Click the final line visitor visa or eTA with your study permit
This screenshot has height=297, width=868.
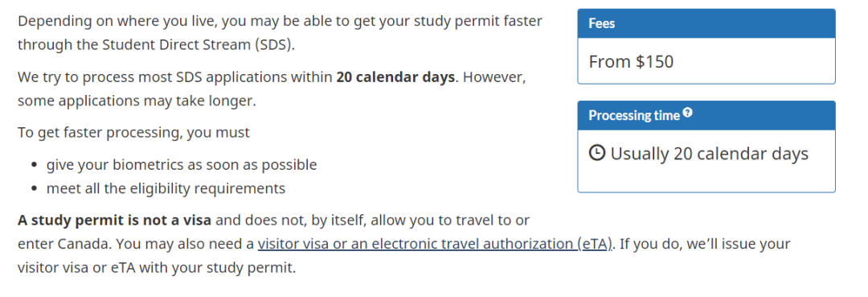point(157,269)
